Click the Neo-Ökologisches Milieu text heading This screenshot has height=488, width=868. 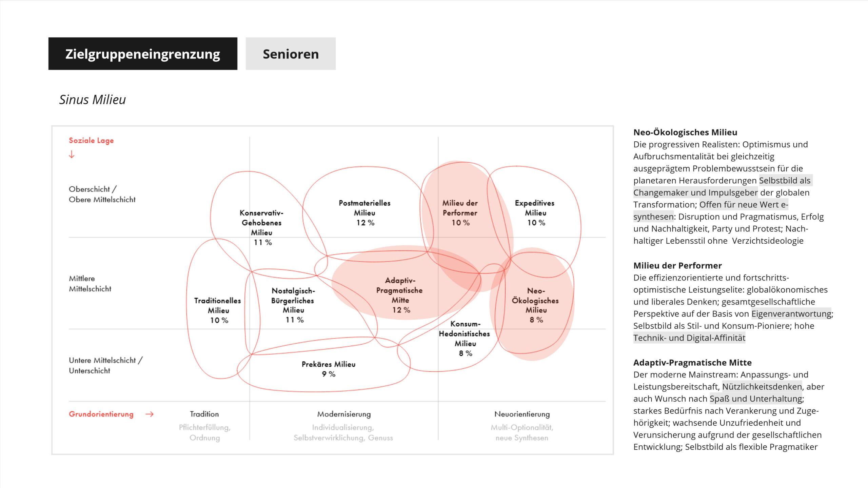pyautogui.click(x=685, y=132)
